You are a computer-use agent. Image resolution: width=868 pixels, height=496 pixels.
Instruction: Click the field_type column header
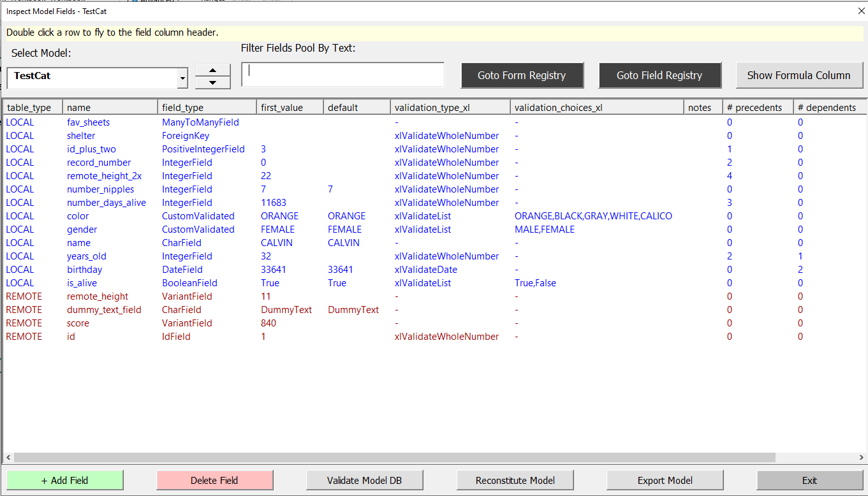click(207, 107)
